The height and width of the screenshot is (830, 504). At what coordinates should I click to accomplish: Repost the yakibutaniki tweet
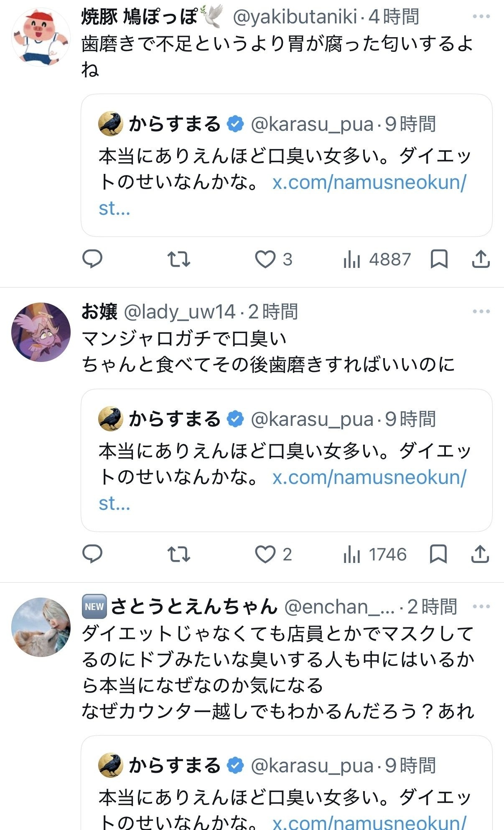click(179, 259)
